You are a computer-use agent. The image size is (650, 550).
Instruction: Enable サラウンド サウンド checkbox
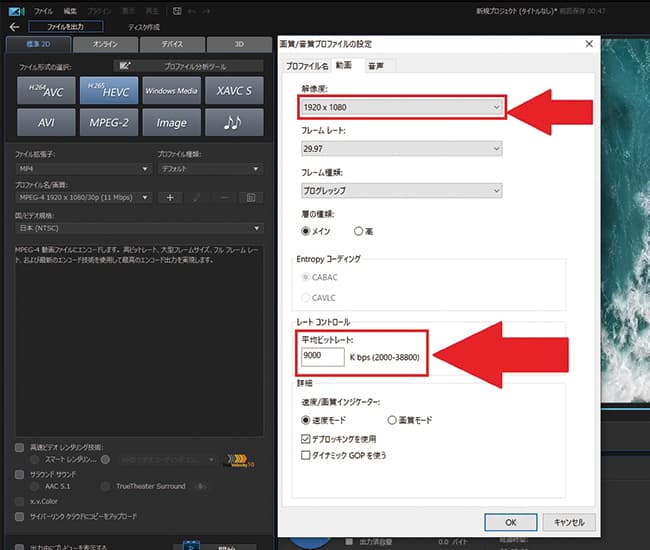(x=19, y=474)
